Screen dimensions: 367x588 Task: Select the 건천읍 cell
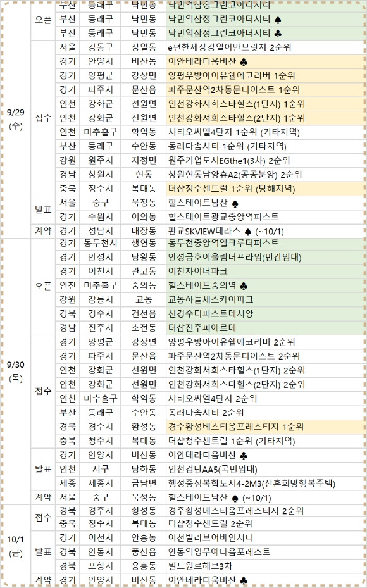click(x=144, y=314)
